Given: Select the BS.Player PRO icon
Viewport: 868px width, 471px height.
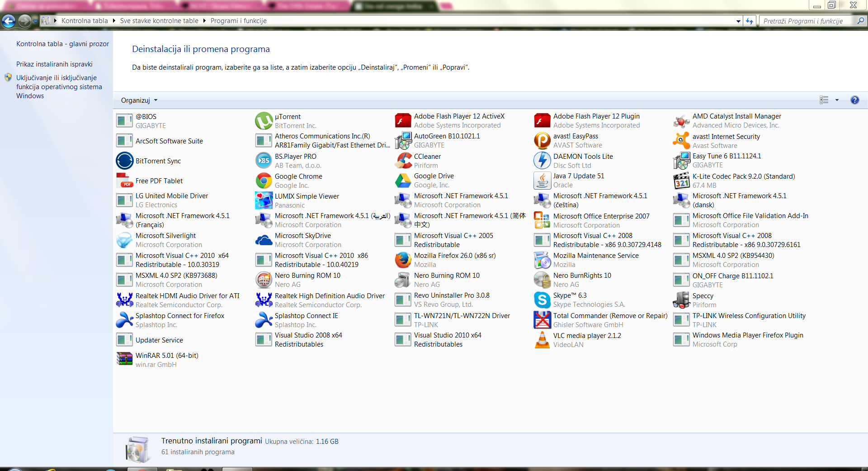Looking at the screenshot, I should (264, 161).
